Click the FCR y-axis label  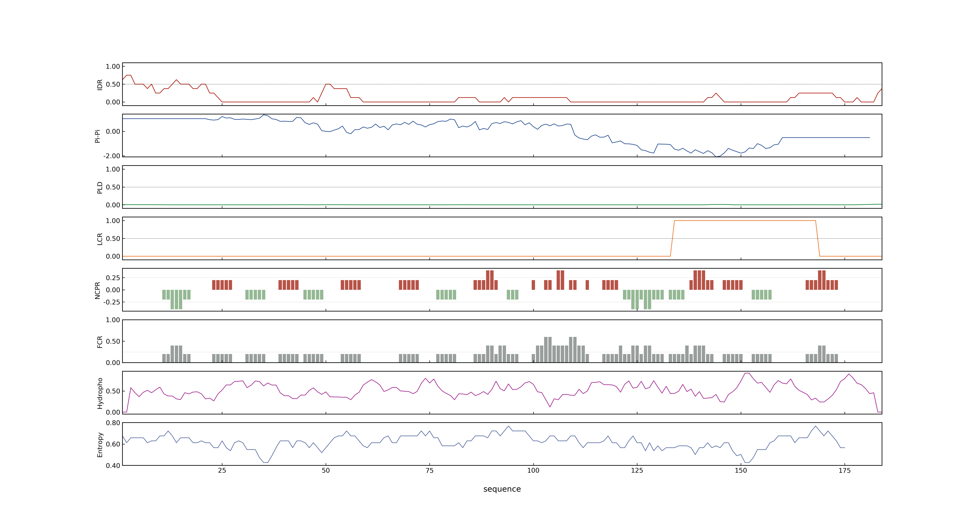pyautogui.click(x=100, y=341)
